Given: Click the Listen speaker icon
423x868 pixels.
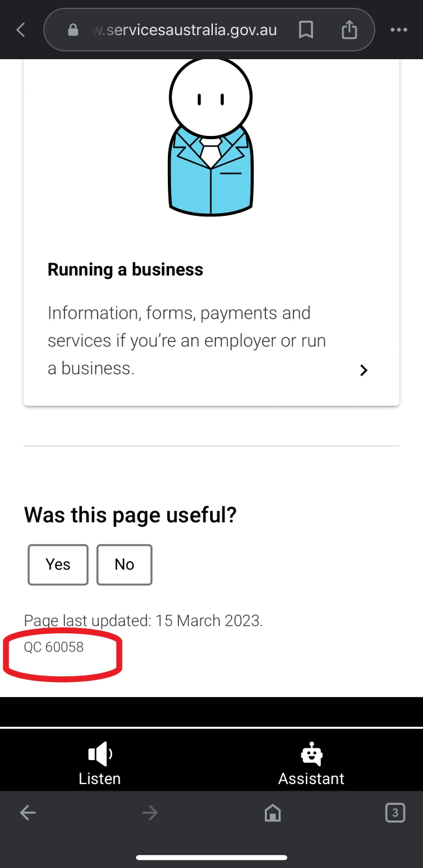Looking at the screenshot, I should (100, 754).
